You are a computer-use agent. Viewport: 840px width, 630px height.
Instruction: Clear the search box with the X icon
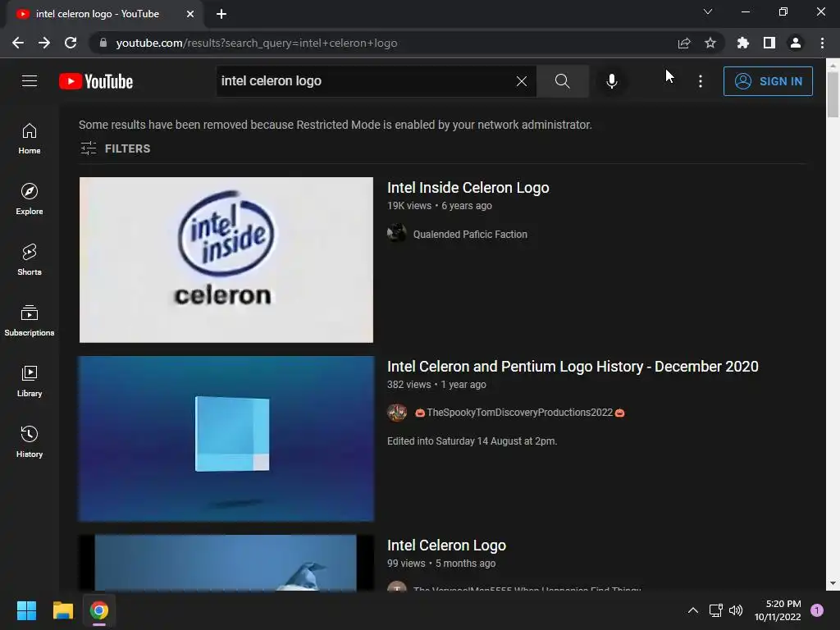click(521, 81)
